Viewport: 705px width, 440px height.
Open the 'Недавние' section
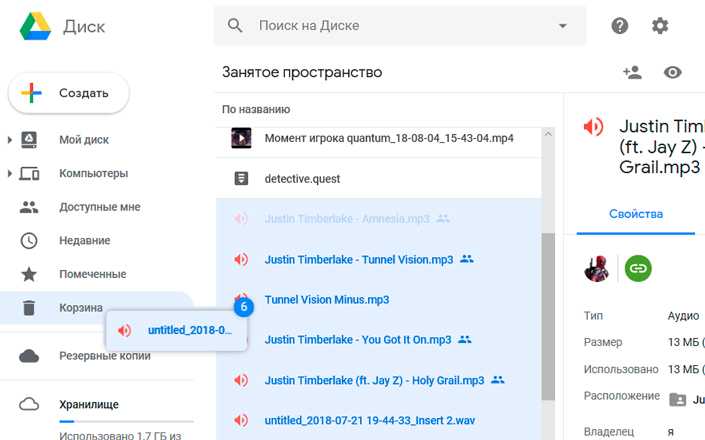[x=85, y=240]
